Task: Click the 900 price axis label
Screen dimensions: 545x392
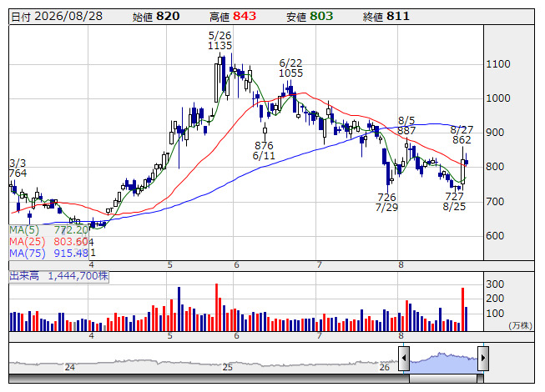Action: 495,133
